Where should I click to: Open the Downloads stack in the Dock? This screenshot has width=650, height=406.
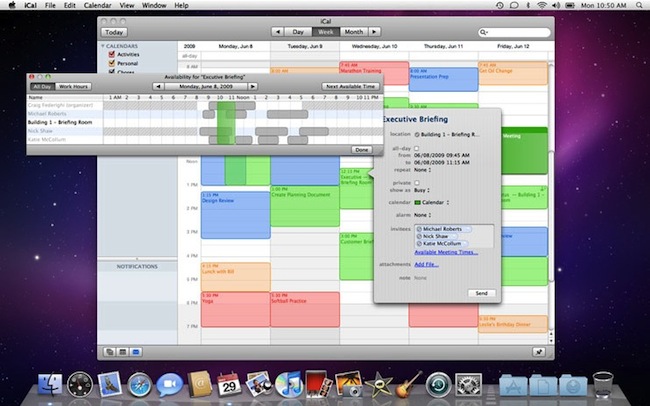(573, 385)
